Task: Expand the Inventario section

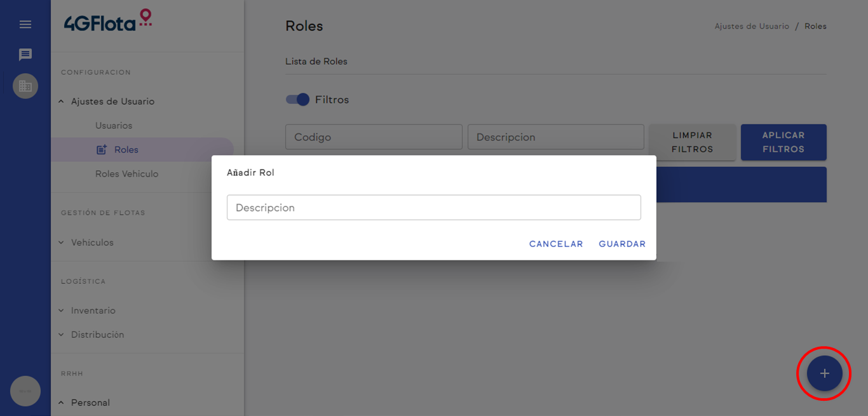Action: pos(62,311)
